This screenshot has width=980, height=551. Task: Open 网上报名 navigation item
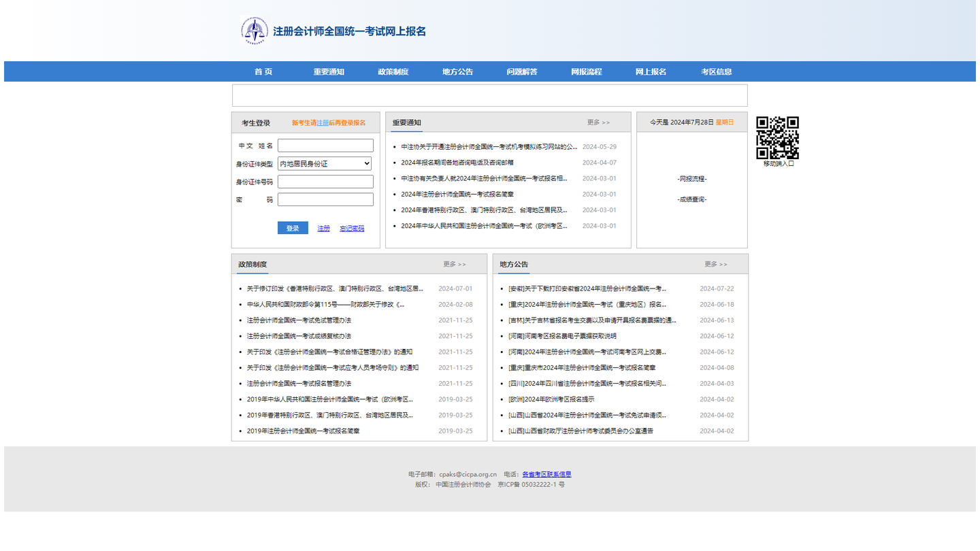click(x=651, y=71)
